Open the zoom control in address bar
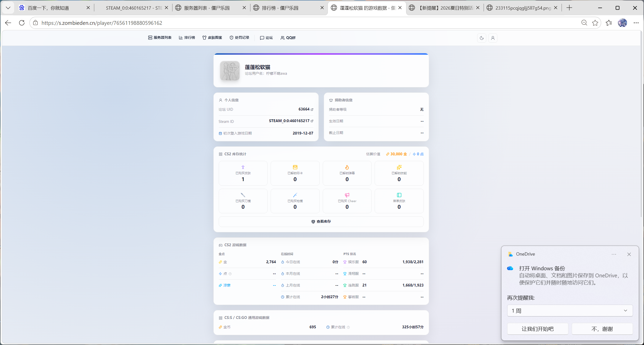 tap(584, 23)
